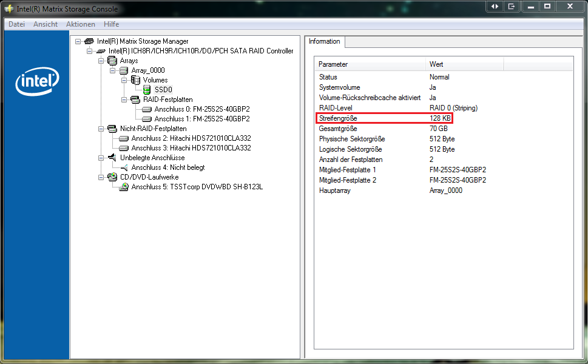Click the RAID 0 (Striping) value
588x364 pixels.
(x=453, y=108)
